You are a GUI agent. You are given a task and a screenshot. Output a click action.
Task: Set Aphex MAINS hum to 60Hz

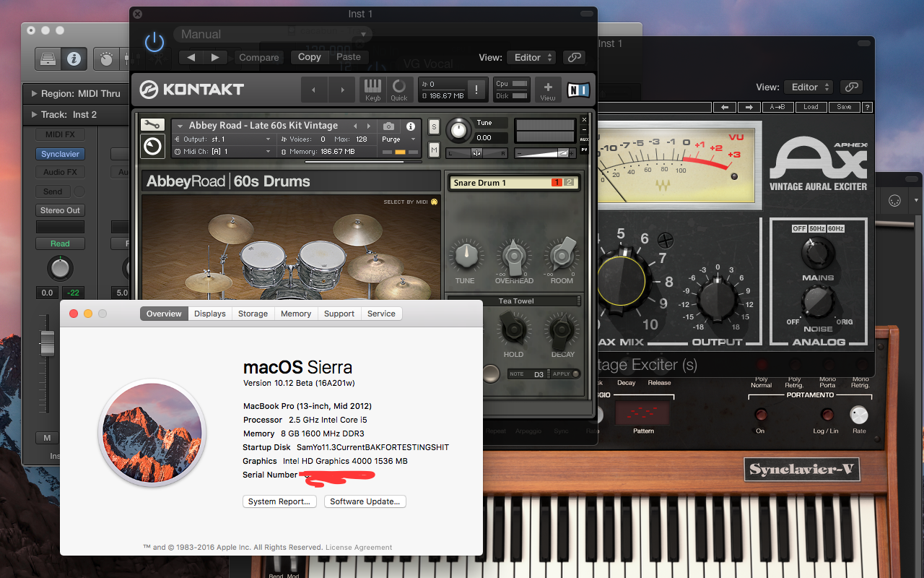pos(835,228)
